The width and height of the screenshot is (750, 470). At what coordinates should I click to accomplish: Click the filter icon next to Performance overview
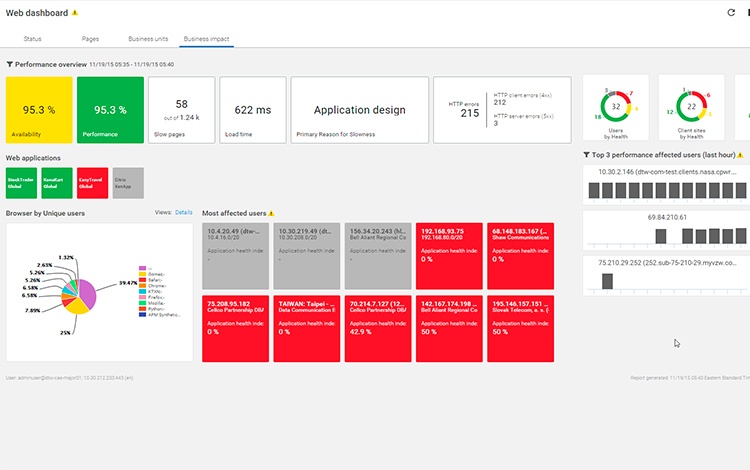[9, 64]
